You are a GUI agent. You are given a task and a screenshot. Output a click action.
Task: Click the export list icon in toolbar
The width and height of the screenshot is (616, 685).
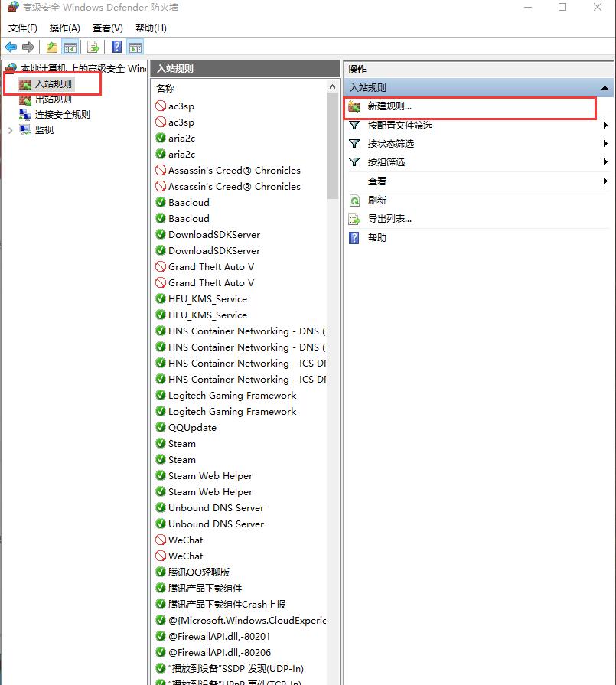93,47
